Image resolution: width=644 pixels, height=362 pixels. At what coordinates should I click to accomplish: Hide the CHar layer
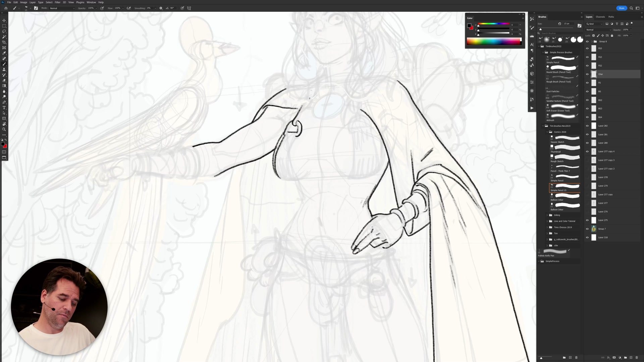pyautogui.click(x=587, y=74)
